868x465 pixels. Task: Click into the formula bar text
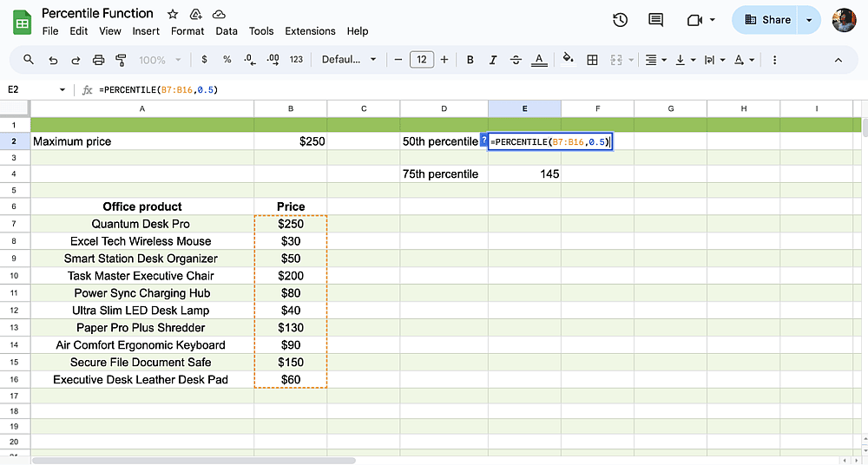click(x=158, y=89)
